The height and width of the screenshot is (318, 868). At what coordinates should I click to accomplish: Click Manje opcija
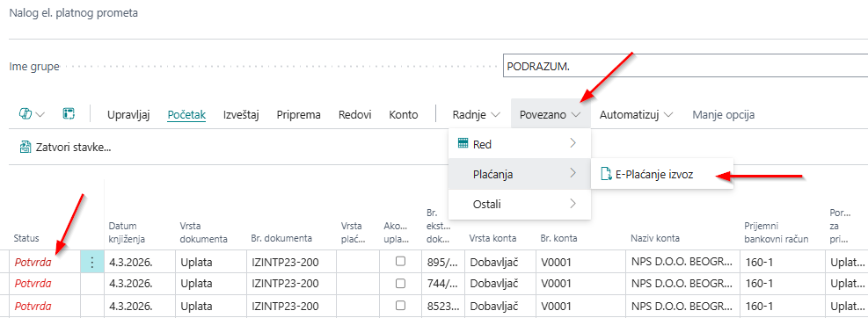pyautogui.click(x=724, y=114)
